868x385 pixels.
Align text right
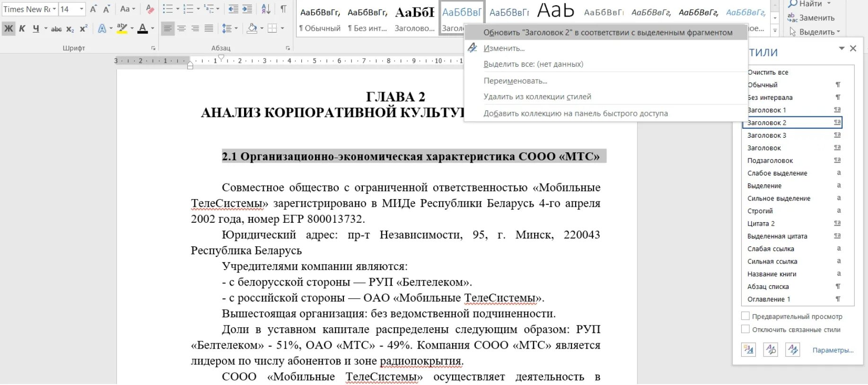tap(195, 29)
